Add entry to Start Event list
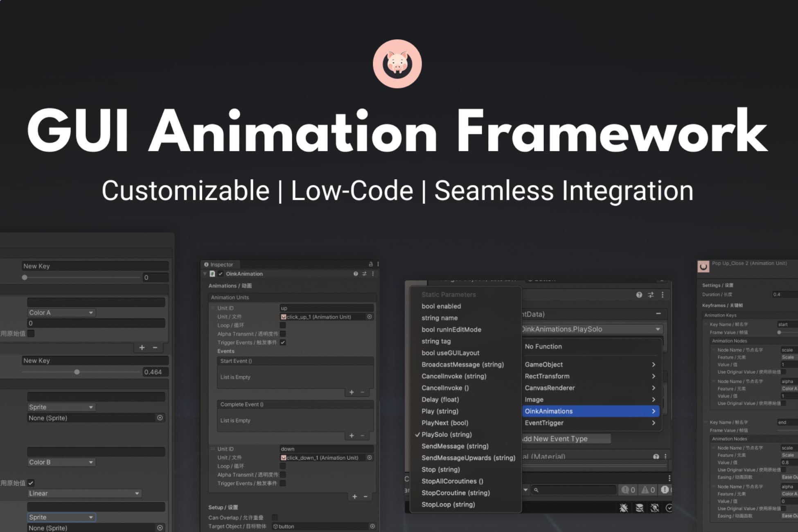Image resolution: width=798 pixels, height=532 pixels. click(352, 392)
